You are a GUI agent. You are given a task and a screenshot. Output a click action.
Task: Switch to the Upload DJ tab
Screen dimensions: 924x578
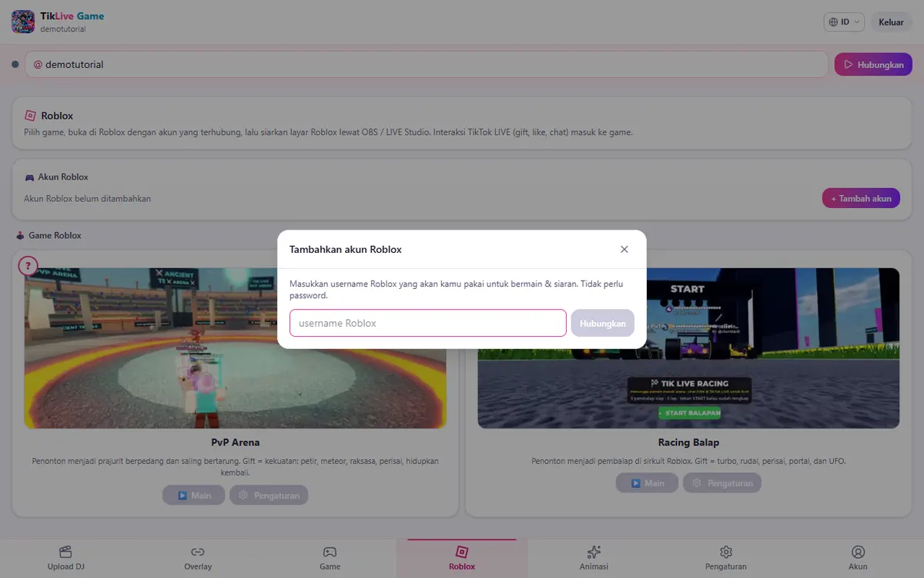[x=65, y=559]
